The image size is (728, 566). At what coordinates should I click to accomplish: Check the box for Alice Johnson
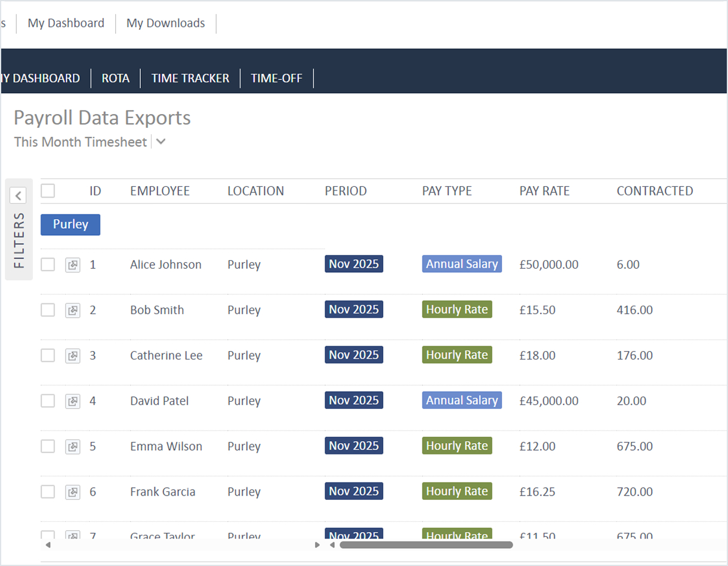48,264
